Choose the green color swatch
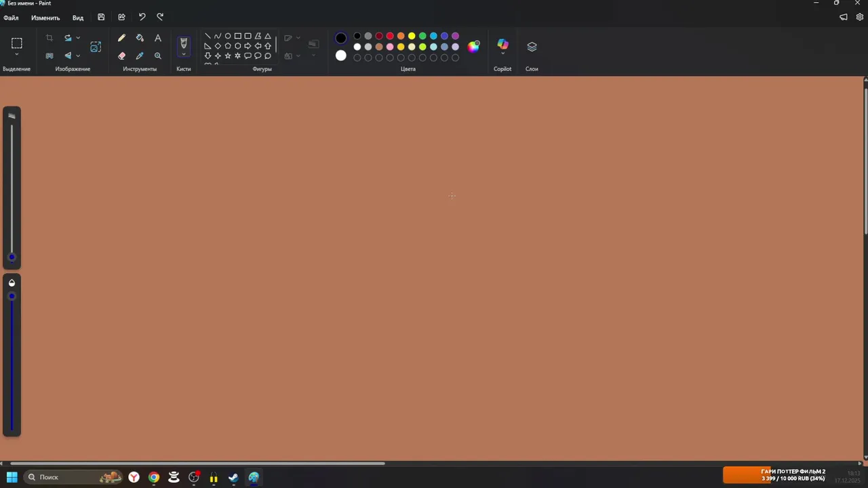The image size is (868, 488). [x=422, y=36]
